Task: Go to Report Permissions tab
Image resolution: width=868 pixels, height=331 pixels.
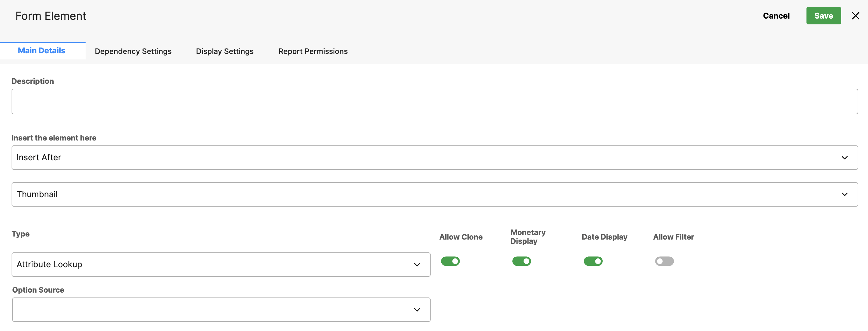Action: click(313, 51)
